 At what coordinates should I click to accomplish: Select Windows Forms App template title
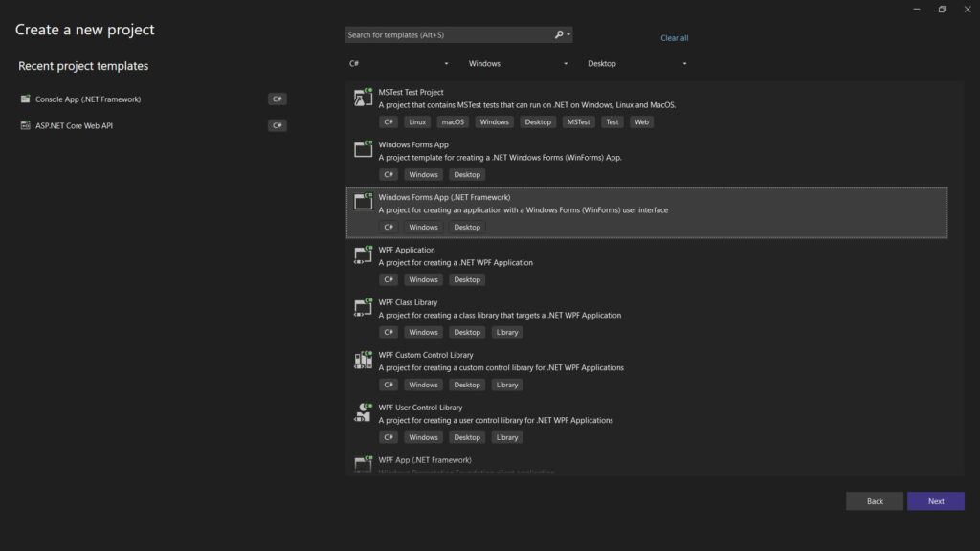coord(413,144)
